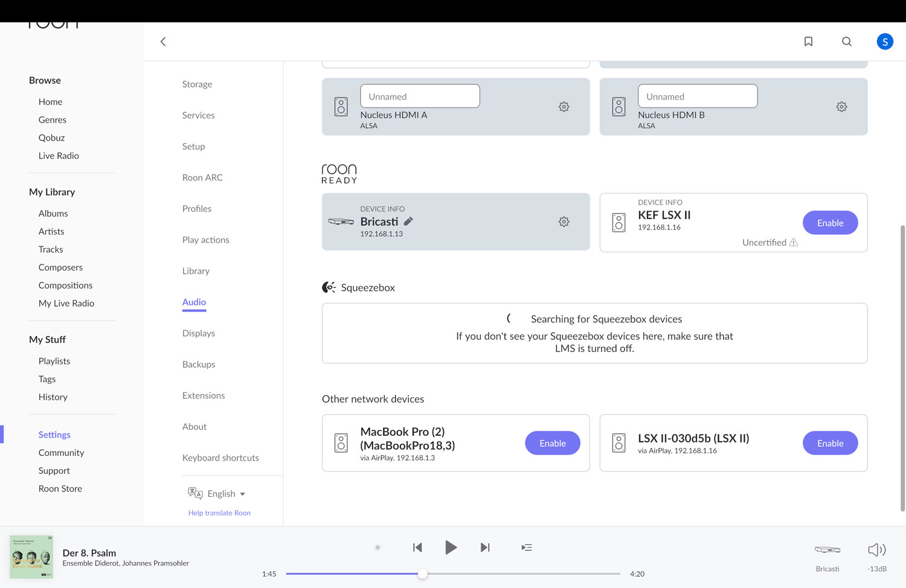Open volume control showing -13dB
The height and width of the screenshot is (588, 906).
coord(876,550)
